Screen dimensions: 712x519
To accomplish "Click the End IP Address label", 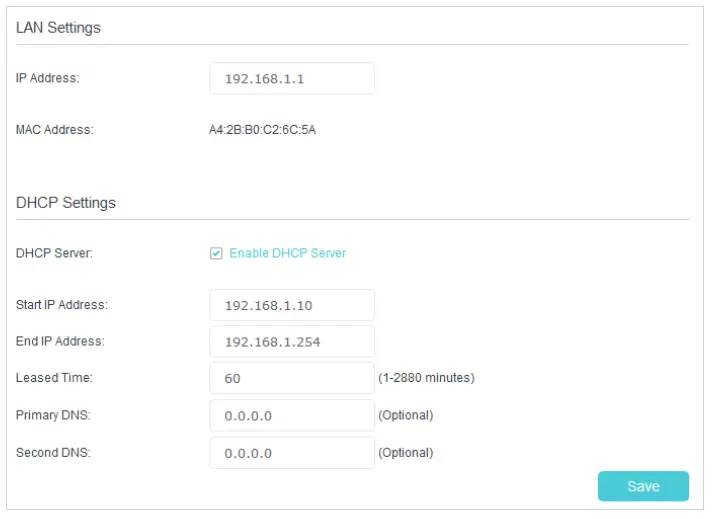I will click(60, 341).
